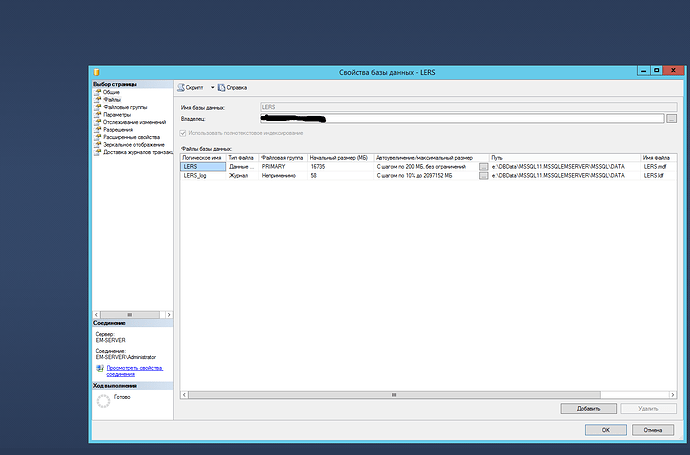Confirm with the OK button
This screenshot has width=690, height=455.
[x=606, y=430]
